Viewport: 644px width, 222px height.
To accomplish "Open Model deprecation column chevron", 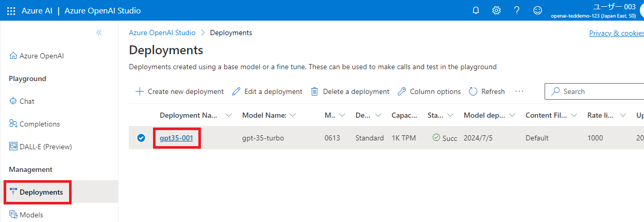I will click(x=512, y=115).
